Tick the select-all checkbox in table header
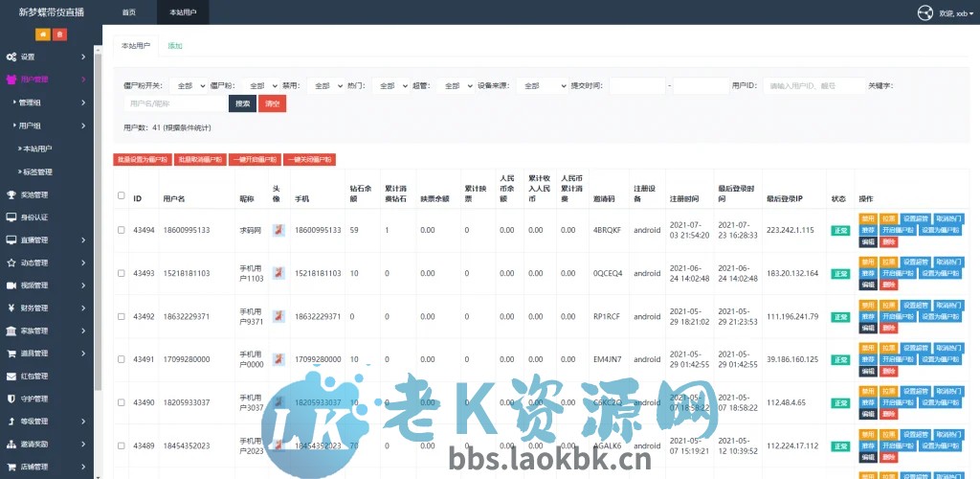The width and height of the screenshot is (980, 479). click(122, 195)
